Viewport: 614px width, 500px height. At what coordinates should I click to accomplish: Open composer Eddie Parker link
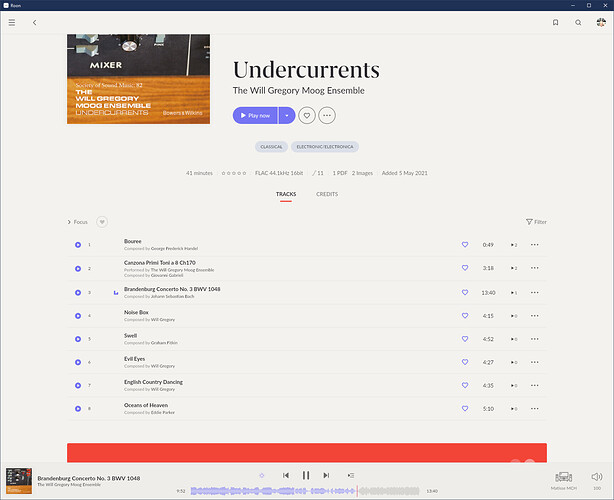tap(163, 413)
